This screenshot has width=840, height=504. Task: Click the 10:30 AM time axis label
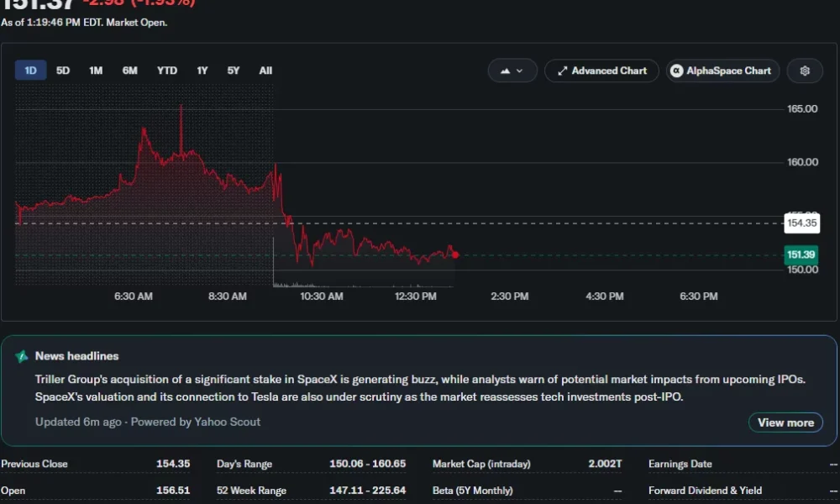pyautogui.click(x=322, y=297)
